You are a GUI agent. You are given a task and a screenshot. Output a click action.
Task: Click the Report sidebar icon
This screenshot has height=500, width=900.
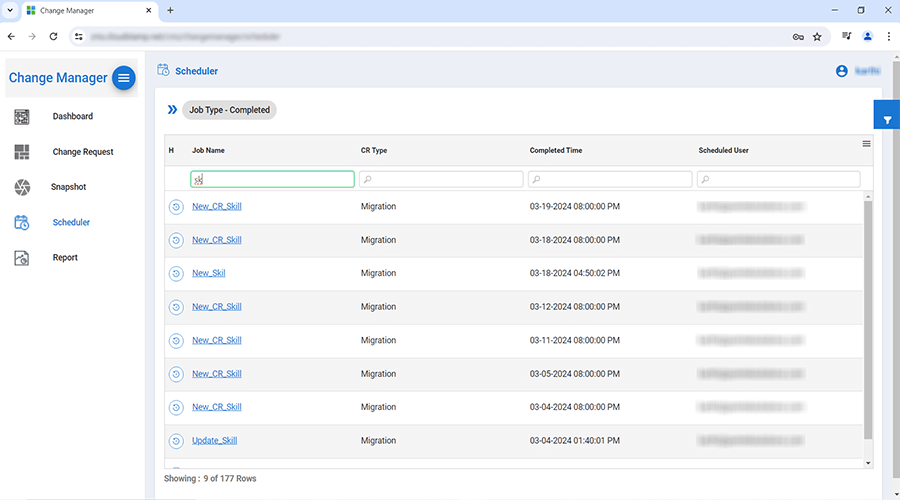coord(22,258)
